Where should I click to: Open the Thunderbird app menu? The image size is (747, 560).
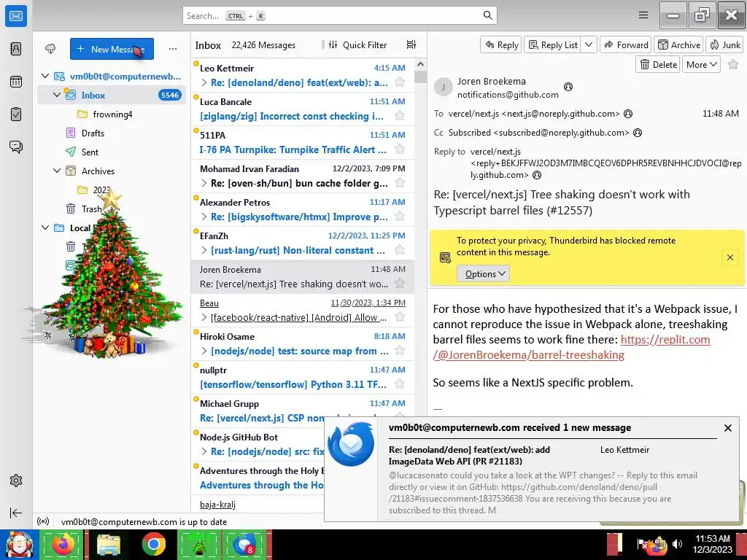coord(643,15)
